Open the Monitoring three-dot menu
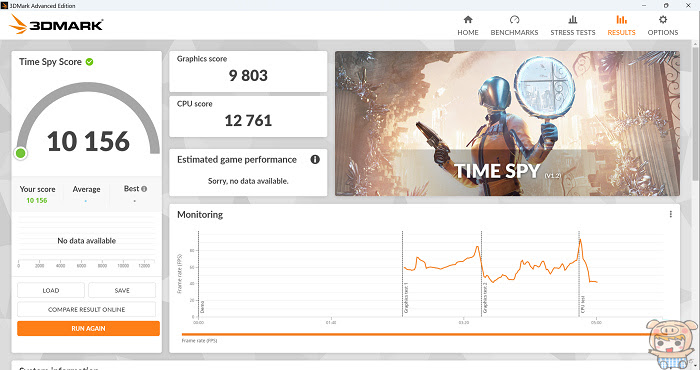Viewport: 700px width, 370px height. 671,214
